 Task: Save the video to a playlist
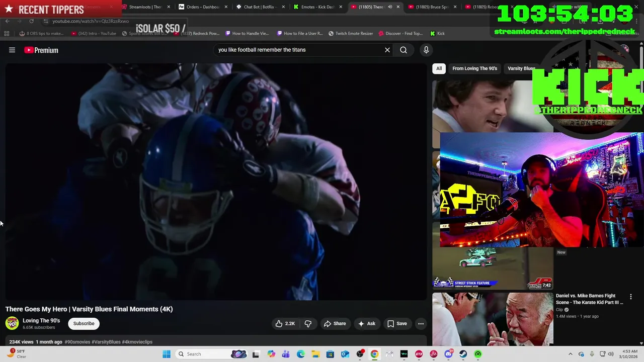pyautogui.click(x=397, y=324)
